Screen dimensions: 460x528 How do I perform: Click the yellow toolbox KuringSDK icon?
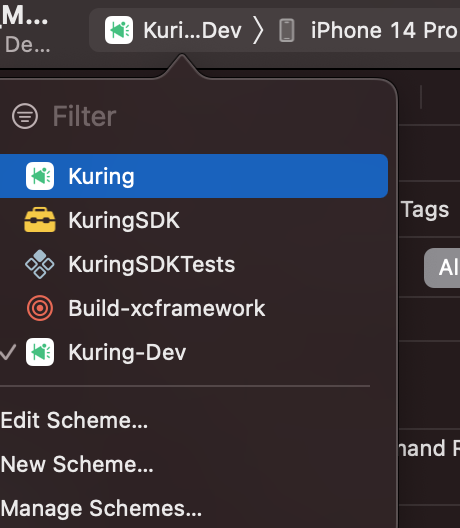pyautogui.click(x=40, y=220)
